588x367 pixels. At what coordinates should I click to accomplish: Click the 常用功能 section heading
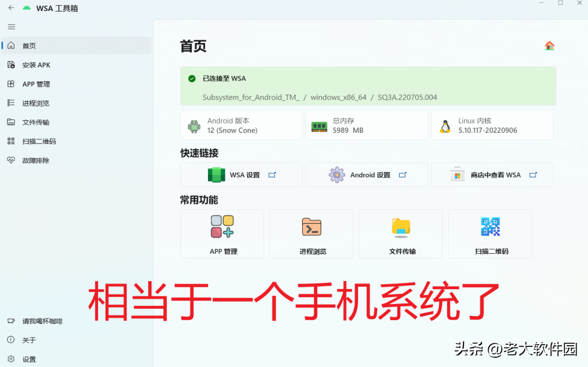(x=199, y=200)
